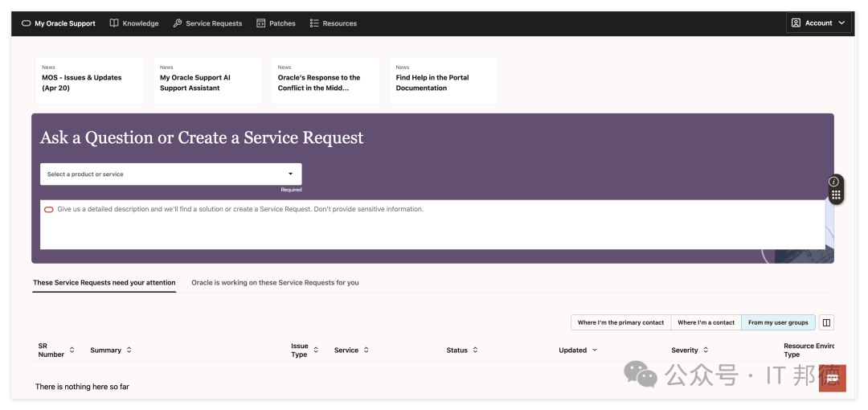
Task: Sort by Issue Type column arrows
Action: [316, 351]
